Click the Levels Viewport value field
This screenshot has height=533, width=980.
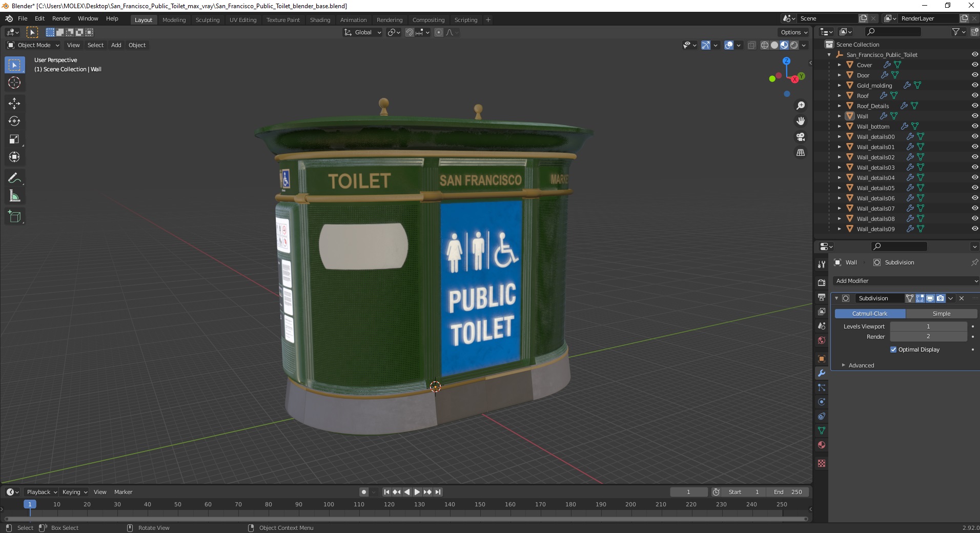(x=928, y=326)
